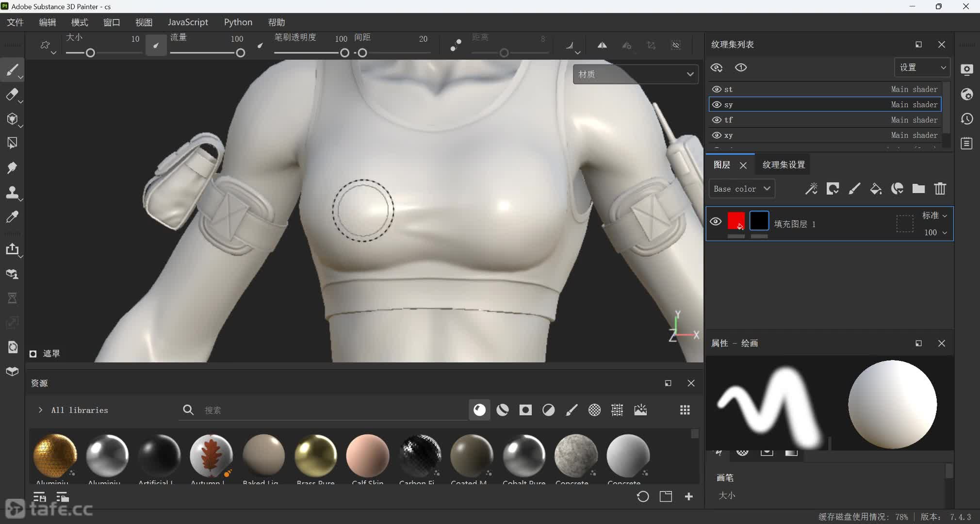The image size is (980, 524).
Task: Open brush preset dropdown arrow
Action: coord(53,52)
